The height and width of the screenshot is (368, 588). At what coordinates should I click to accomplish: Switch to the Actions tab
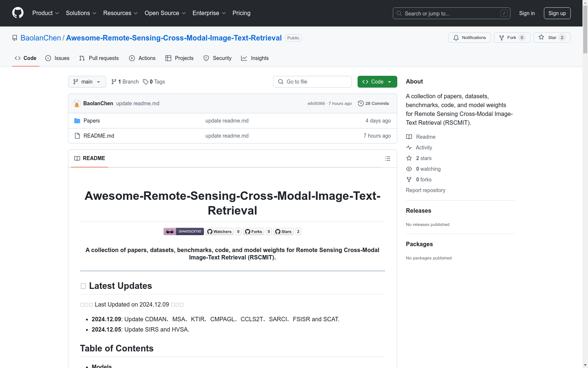tap(142, 58)
